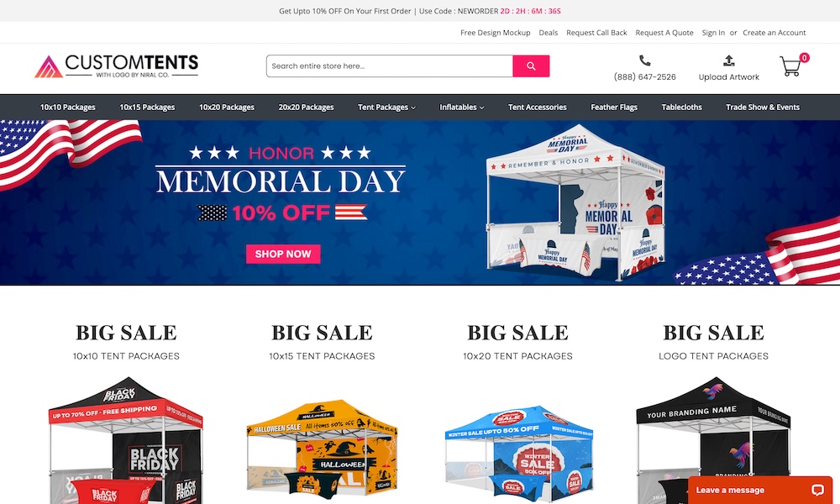Click the CustomTents logo

[x=116, y=66]
